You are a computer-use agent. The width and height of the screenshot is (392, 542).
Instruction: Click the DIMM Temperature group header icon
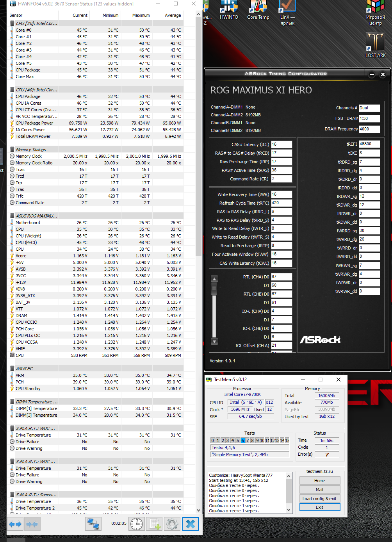(12, 402)
